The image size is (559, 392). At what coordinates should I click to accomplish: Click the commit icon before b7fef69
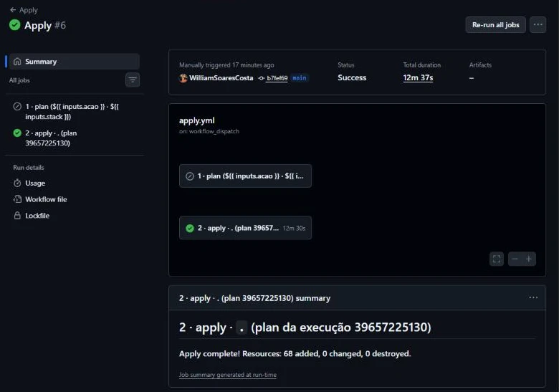coord(262,78)
